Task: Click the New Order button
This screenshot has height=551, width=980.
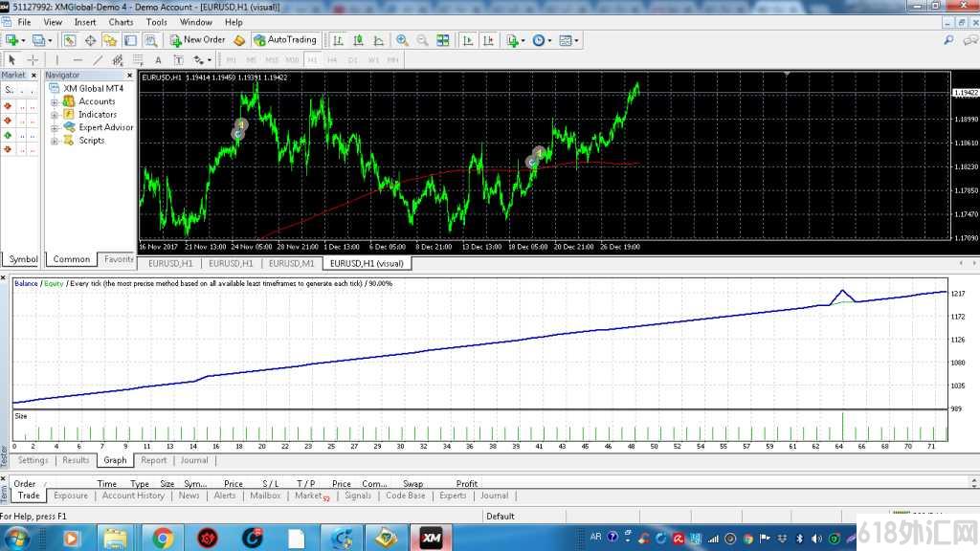Action: pyautogui.click(x=197, y=40)
